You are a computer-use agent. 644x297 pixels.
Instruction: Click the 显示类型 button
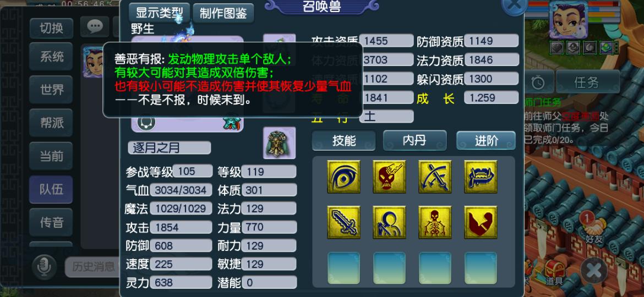click(160, 13)
